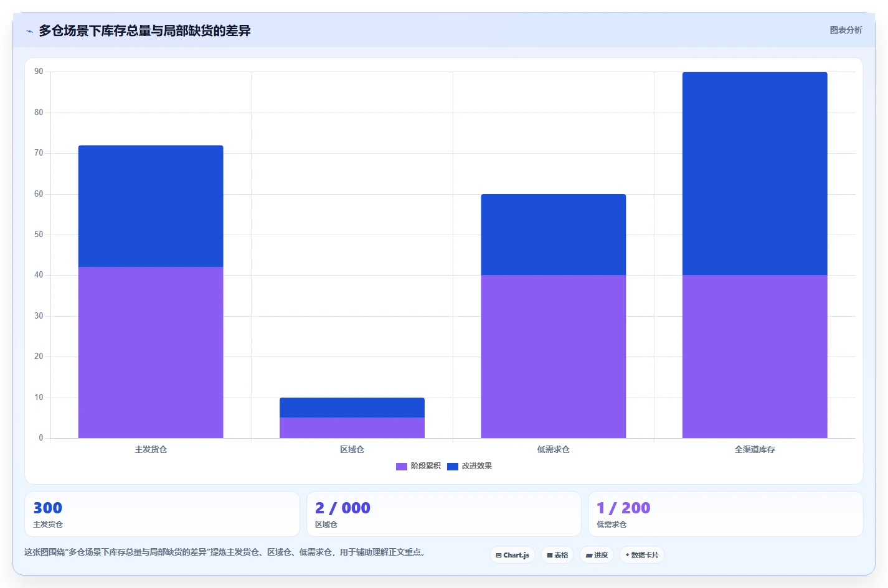
Task: Toggle the 阶段累积 legend item
Action: pyautogui.click(x=418, y=466)
